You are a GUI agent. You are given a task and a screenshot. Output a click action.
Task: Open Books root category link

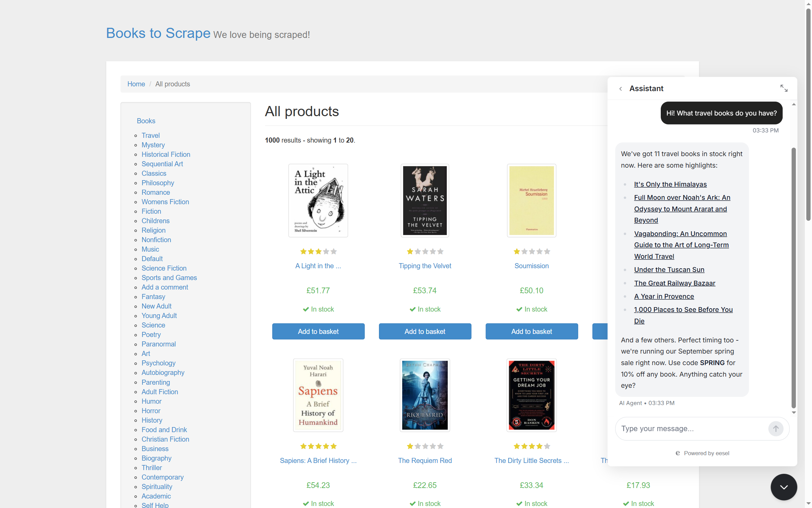146,121
